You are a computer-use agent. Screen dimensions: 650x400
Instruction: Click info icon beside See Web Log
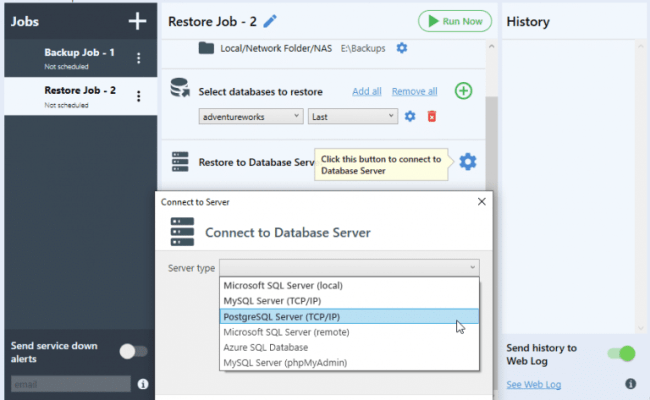(x=631, y=384)
